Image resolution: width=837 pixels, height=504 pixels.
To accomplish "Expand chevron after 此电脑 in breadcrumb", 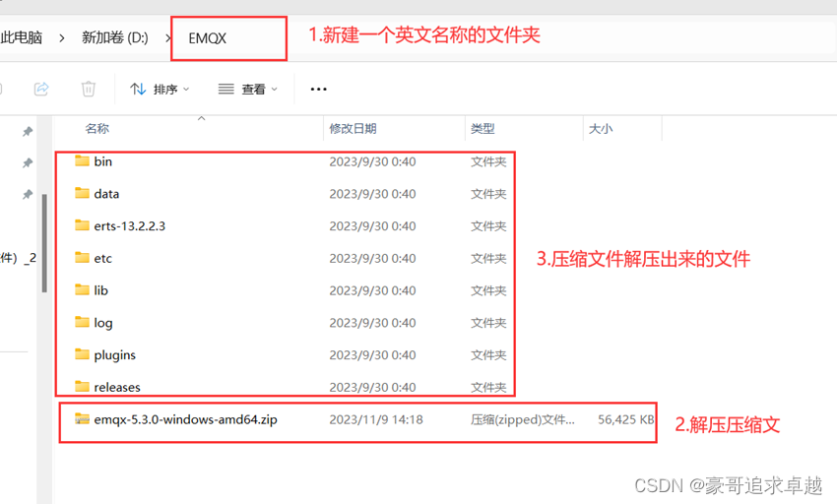I will 62,38.
